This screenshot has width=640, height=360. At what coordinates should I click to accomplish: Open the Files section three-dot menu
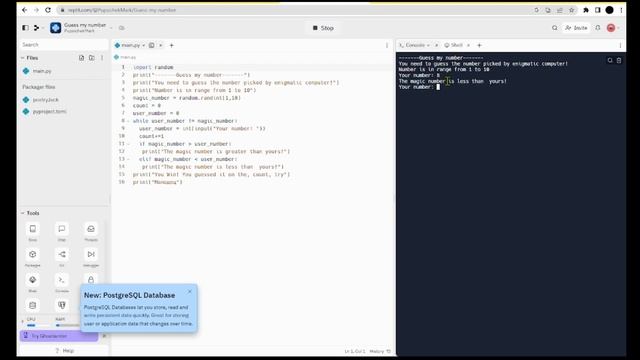click(x=102, y=58)
